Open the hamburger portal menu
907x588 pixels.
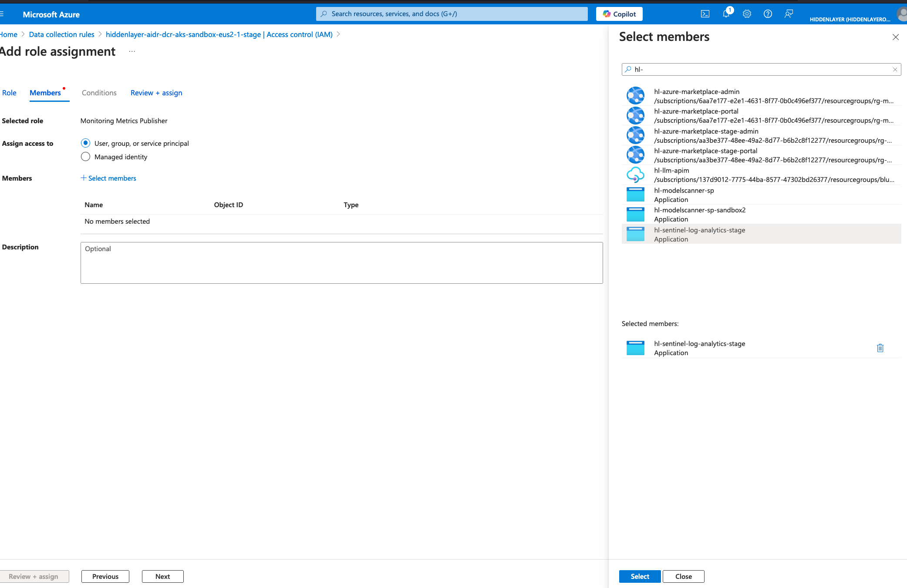pyautogui.click(x=2, y=14)
